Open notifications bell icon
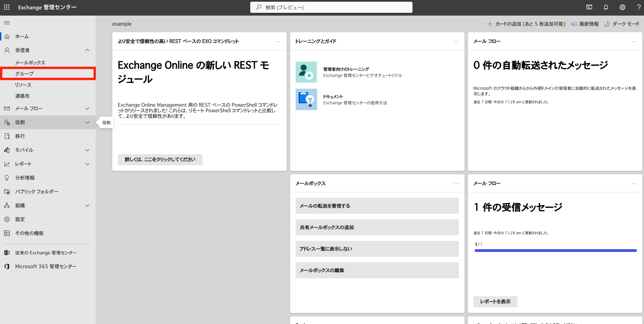Screen dimensions: 644x324 coord(606,7)
